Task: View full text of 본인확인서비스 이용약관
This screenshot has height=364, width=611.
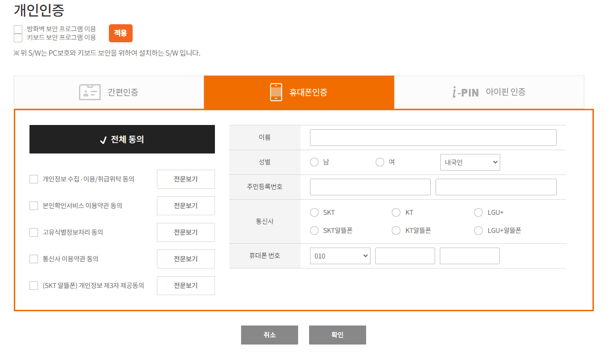Action: pyautogui.click(x=186, y=206)
